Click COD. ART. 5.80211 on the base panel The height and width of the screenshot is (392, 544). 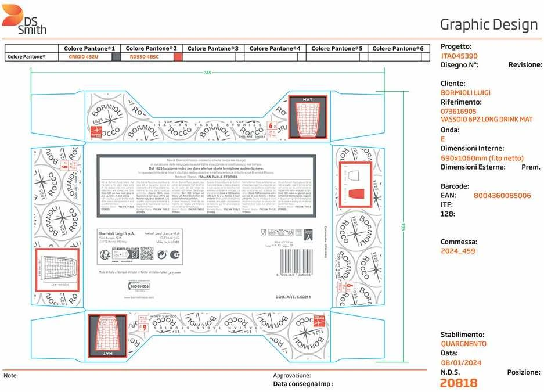293,297
